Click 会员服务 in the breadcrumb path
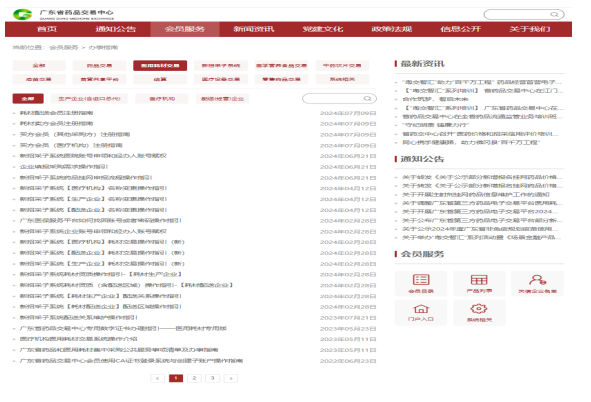This screenshot has height=402, width=591. [64, 47]
